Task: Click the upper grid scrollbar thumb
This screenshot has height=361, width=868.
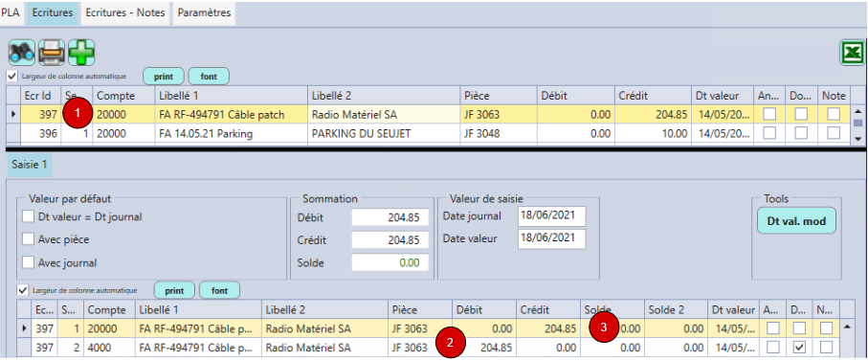Action: click(858, 123)
